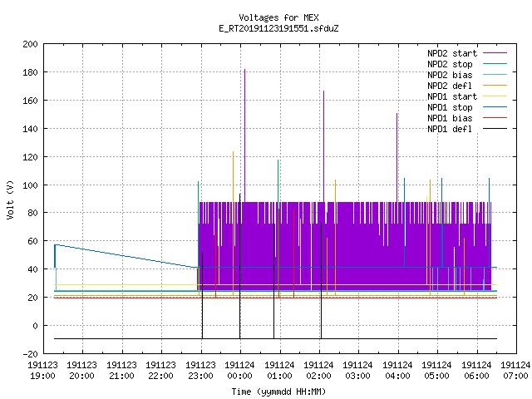Click the green NPD2 stop legend line
Screen dimensions: 532x399
[x=495, y=63]
